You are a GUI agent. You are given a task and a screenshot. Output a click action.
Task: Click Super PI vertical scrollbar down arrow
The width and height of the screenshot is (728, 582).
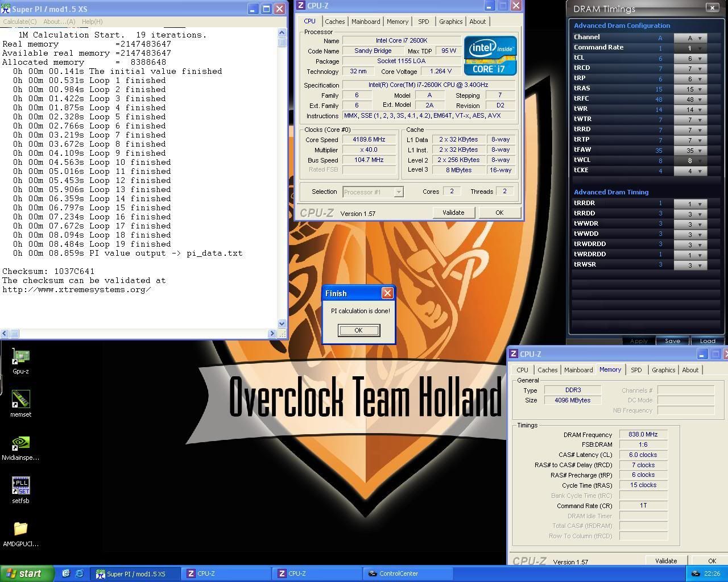282,324
